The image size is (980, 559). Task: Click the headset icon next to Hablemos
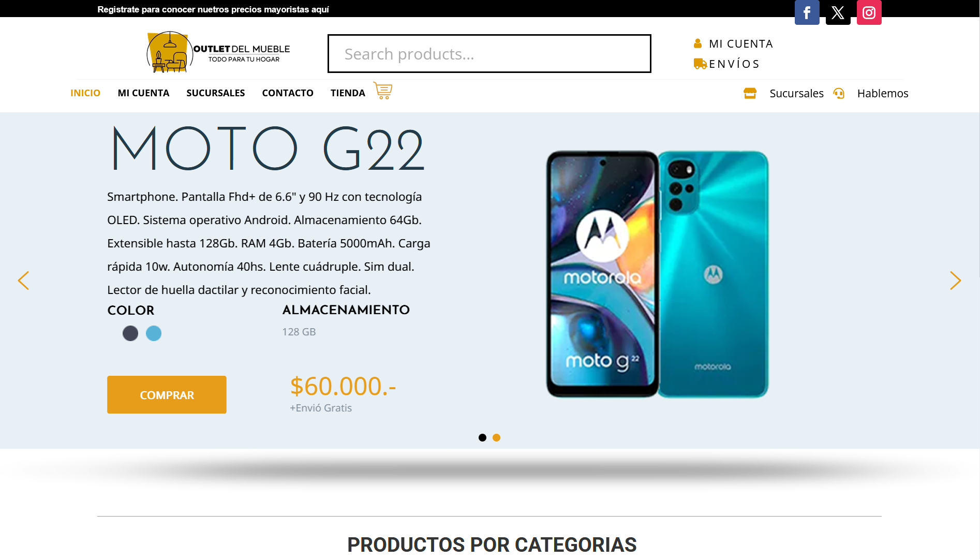(839, 93)
